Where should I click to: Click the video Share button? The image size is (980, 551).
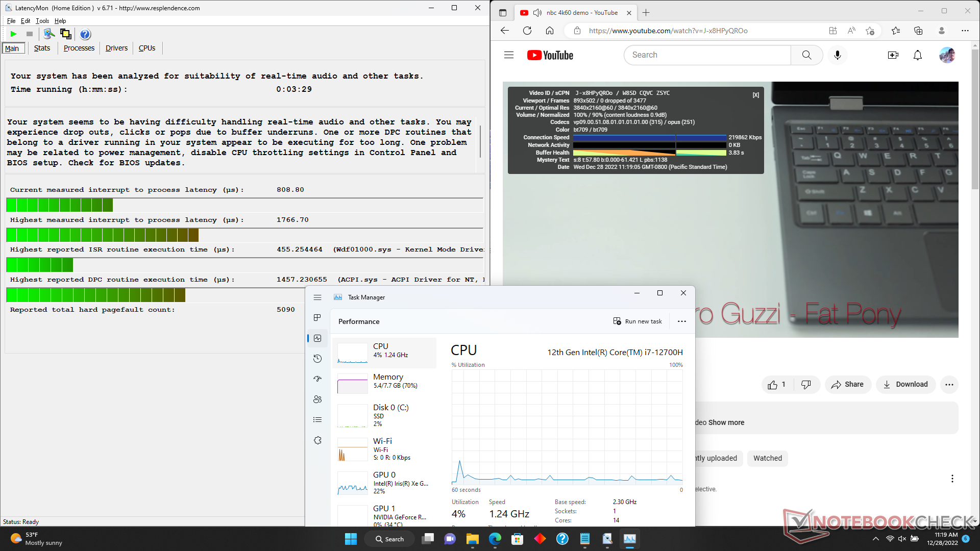click(847, 385)
